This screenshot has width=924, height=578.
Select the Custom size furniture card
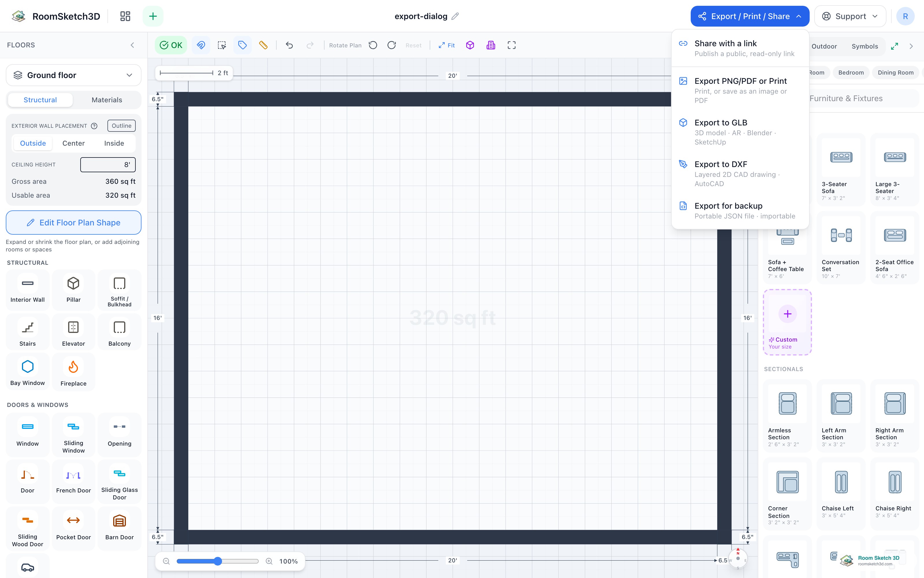click(787, 322)
